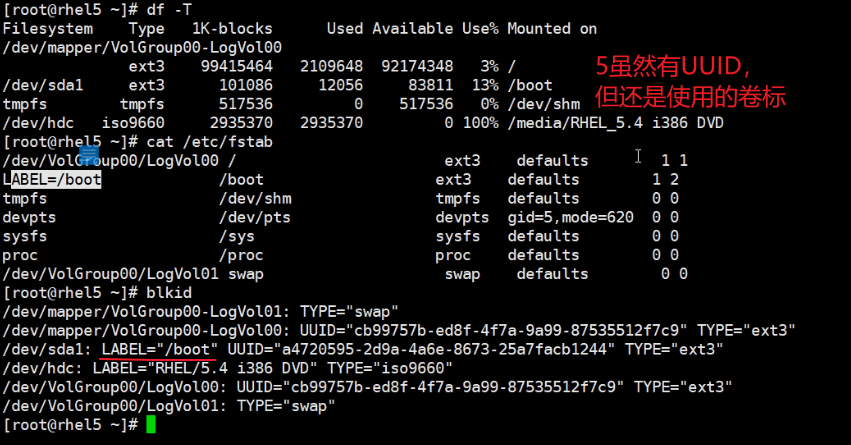Click the /dev/sda1 UUID value in blkid output

pyautogui.click(x=421, y=349)
